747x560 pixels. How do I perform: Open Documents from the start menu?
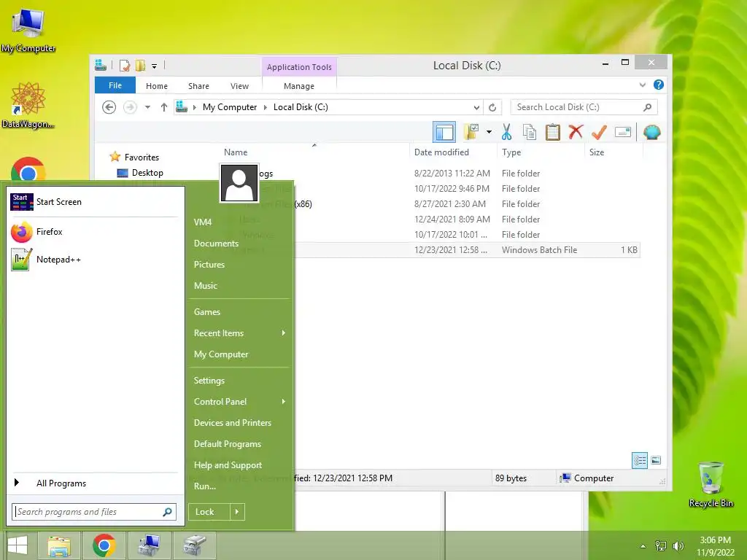216,244
